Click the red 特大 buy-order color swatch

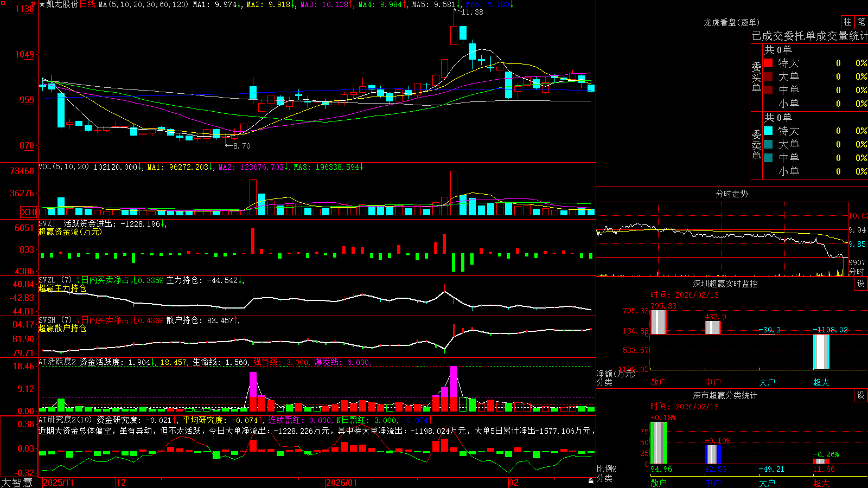pos(768,63)
